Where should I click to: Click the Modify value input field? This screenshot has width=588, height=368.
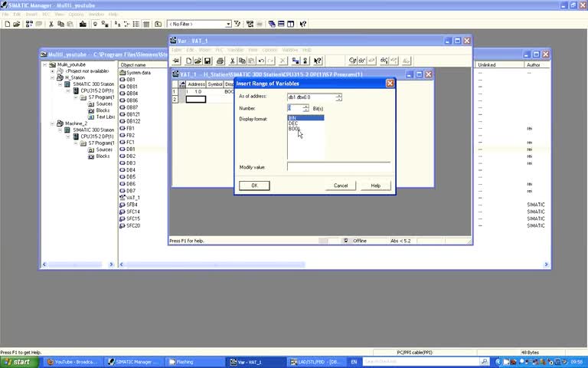(338, 166)
